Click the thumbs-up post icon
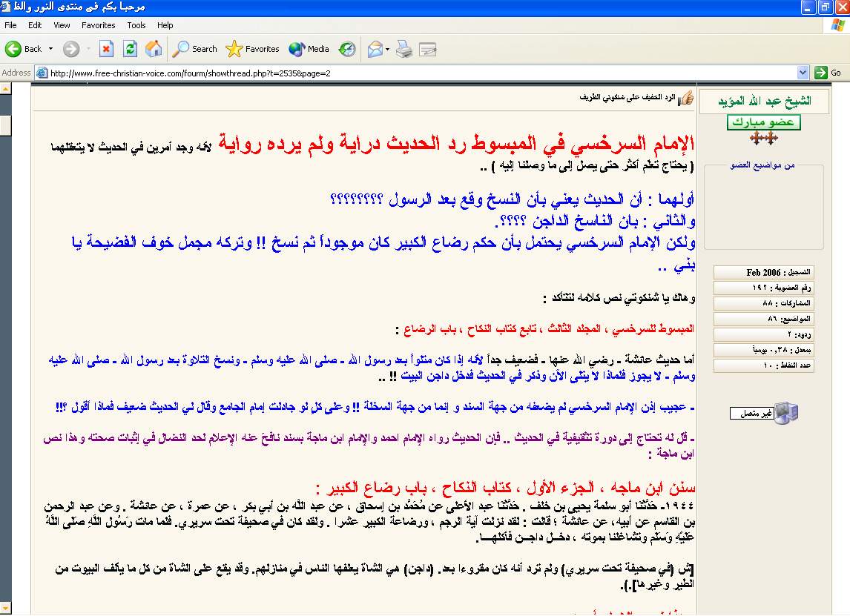The image size is (850, 616). tap(686, 98)
